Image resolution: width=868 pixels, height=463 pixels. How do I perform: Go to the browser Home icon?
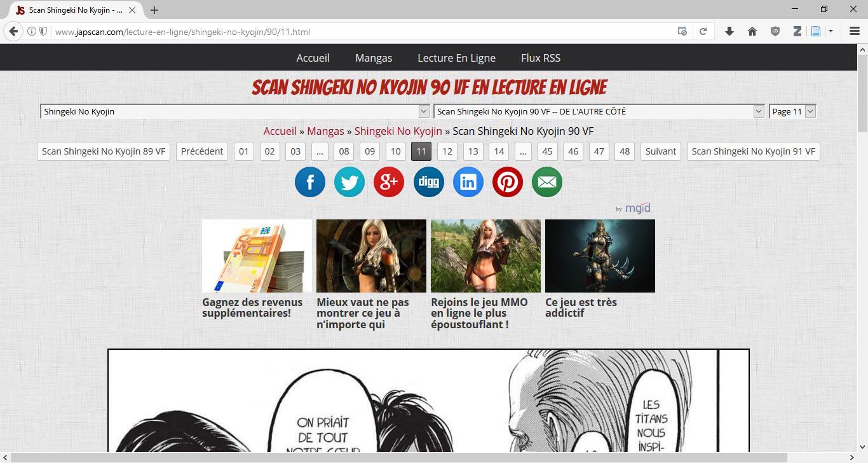click(752, 31)
